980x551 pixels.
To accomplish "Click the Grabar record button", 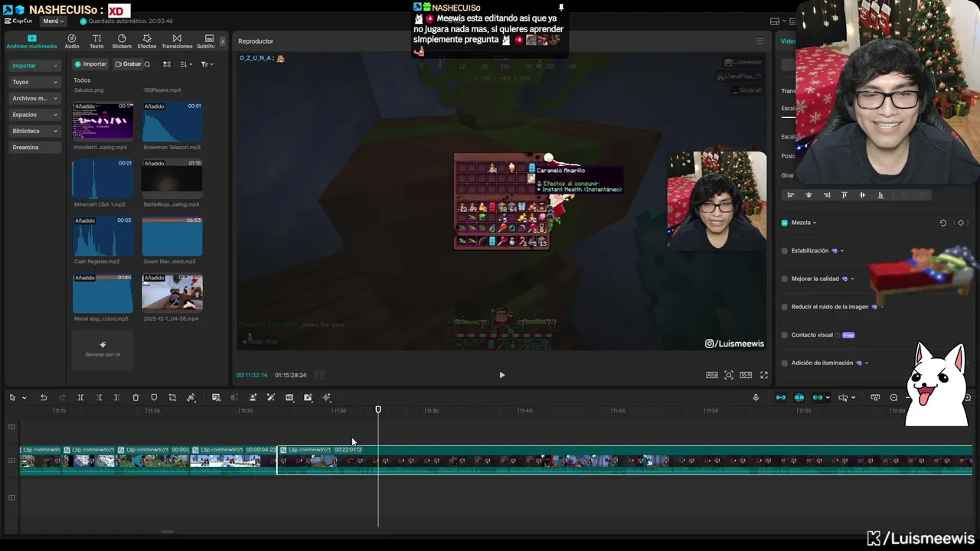I will pos(128,64).
